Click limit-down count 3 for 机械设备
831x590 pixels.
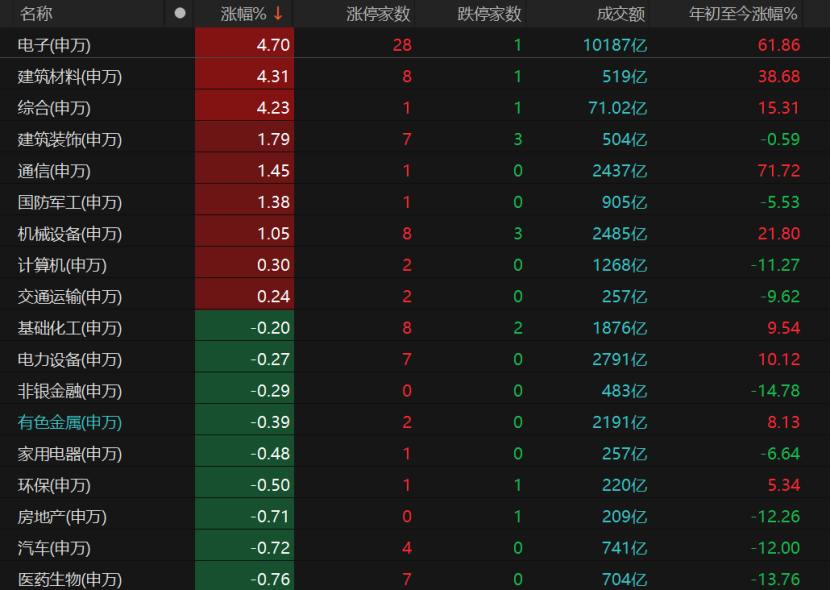(518, 234)
